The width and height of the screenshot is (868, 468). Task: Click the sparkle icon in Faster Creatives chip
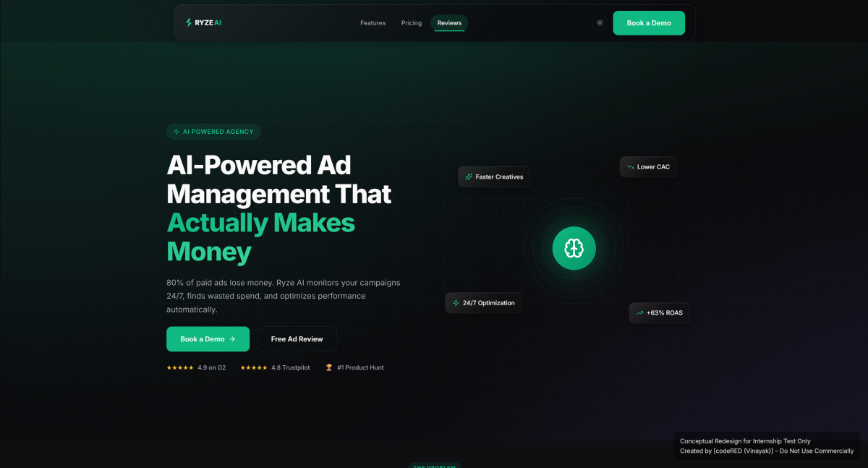[469, 176]
